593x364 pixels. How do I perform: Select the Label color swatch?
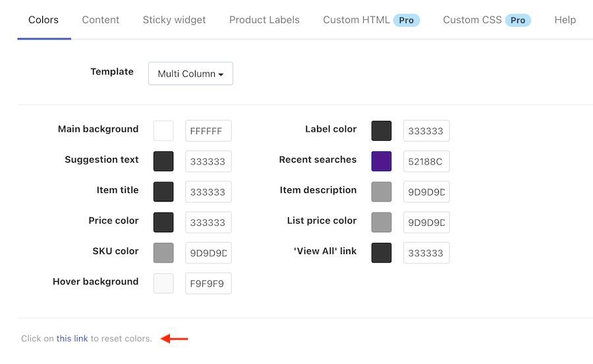tap(381, 131)
